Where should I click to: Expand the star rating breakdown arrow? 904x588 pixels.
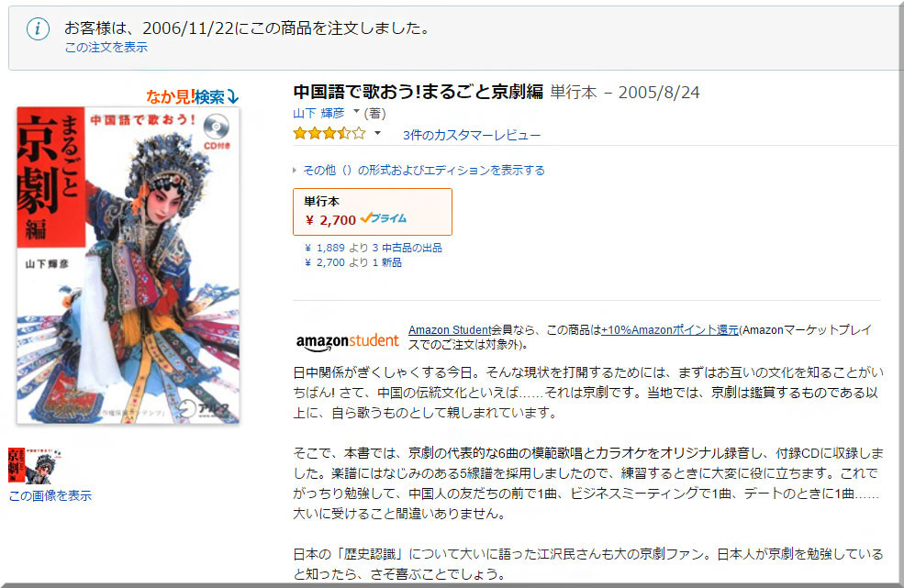pyautogui.click(x=377, y=133)
